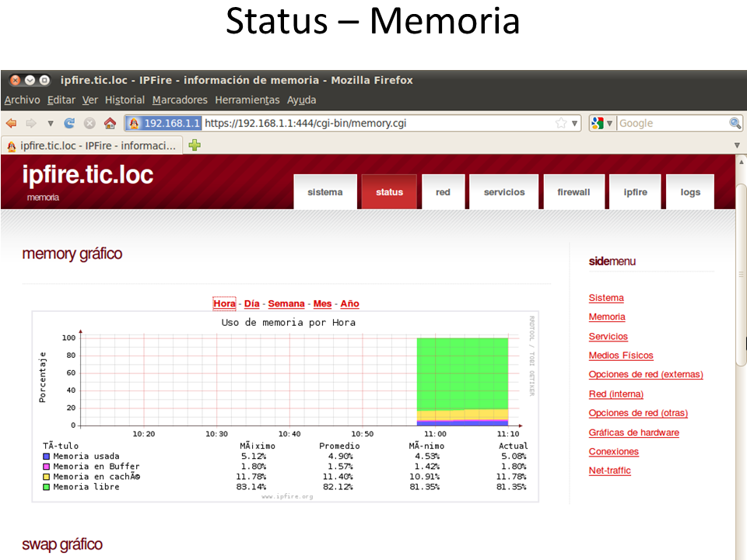
Task: Click in the Google search field
Action: pyautogui.click(x=669, y=123)
